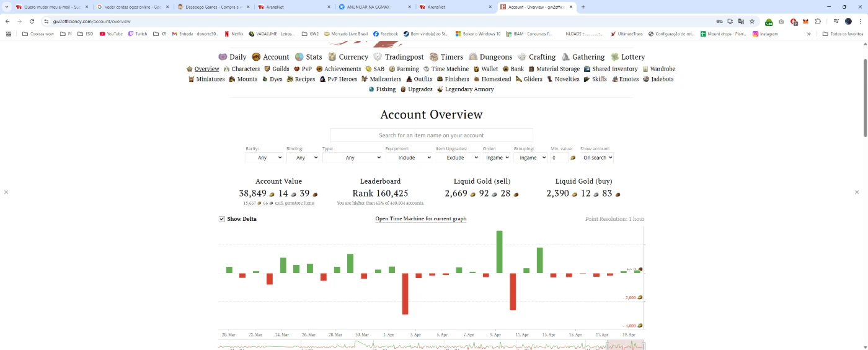Viewport: 868px width, 350px height.
Task: Open the Emotes page link
Action: pyautogui.click(x=625, y=79)
